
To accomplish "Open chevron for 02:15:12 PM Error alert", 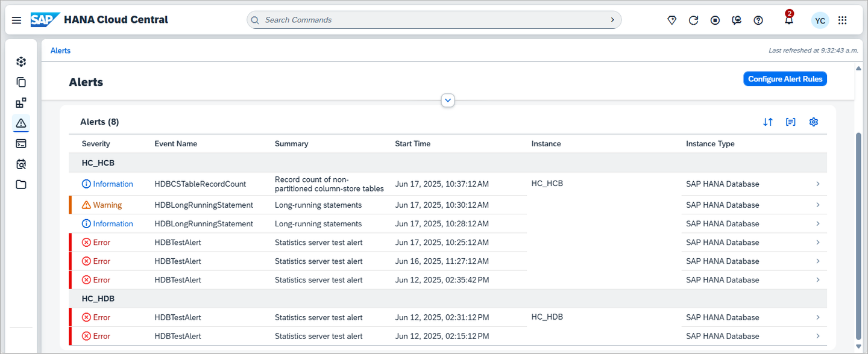I will point(818,336).
